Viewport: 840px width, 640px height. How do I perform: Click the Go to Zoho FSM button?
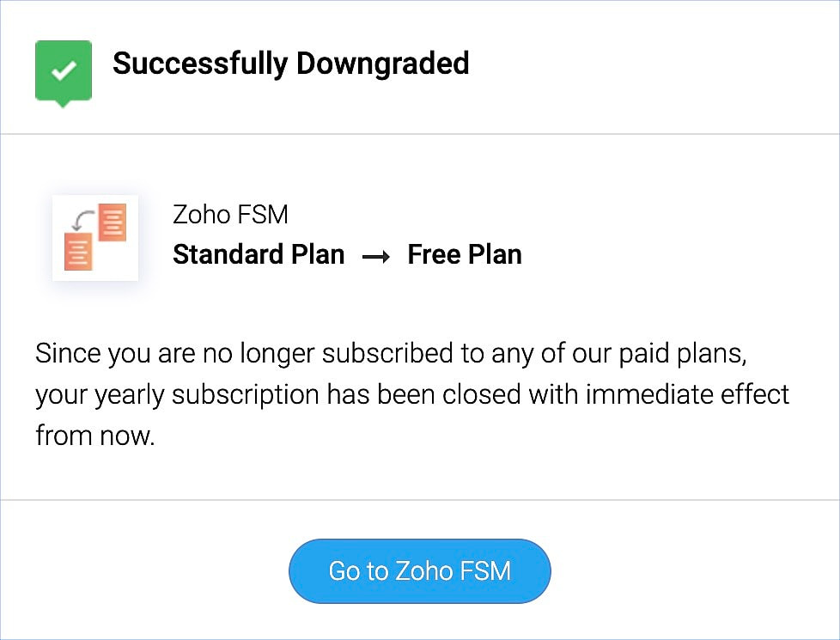point(419,571)
